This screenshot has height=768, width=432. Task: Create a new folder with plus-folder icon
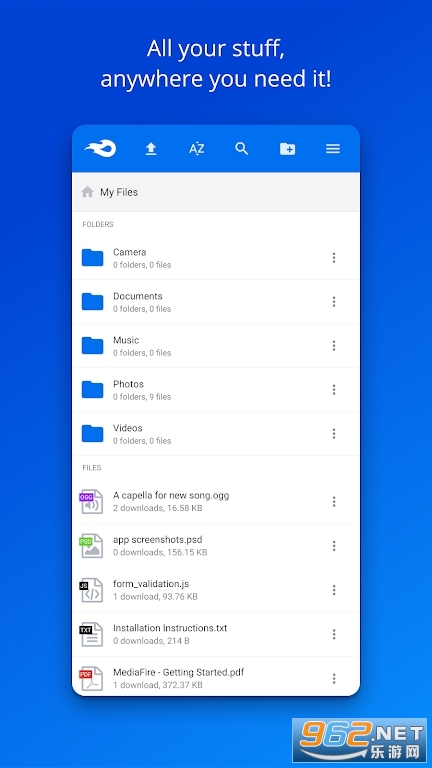point(288,149)
